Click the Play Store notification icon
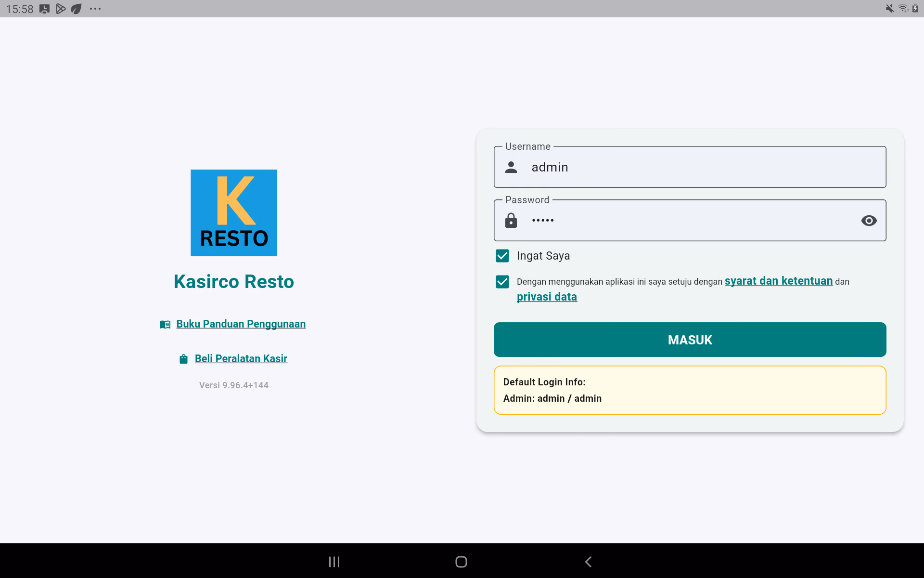This screenshot has width=924, height=578. coord(61,9)
